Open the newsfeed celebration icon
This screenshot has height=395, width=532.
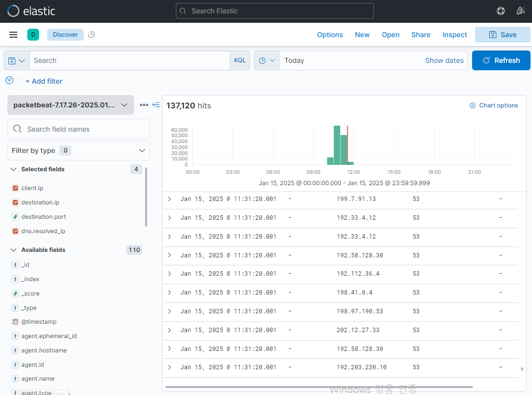[x=520, y=11]
